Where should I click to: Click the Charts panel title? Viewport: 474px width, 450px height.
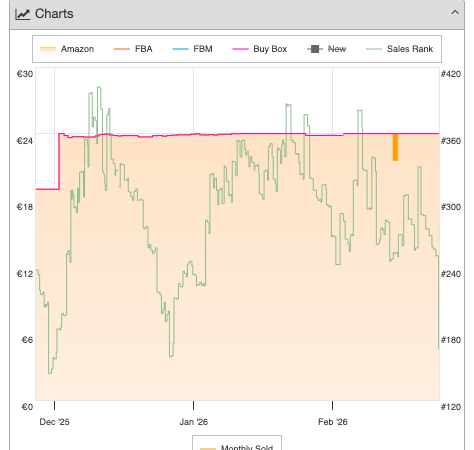click(x=54, y=14)
